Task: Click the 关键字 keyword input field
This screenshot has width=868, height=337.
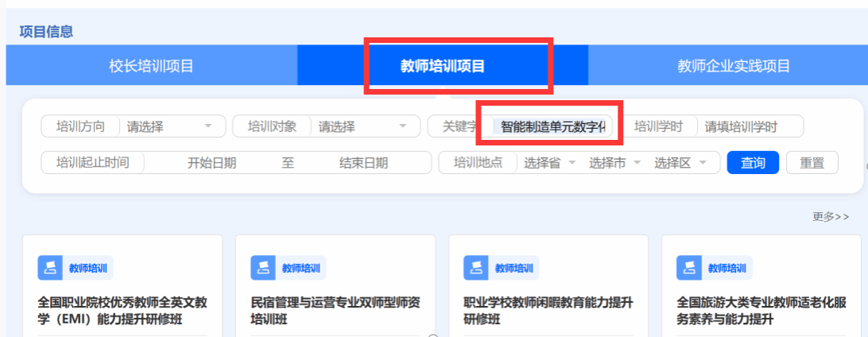Action: 552,126
